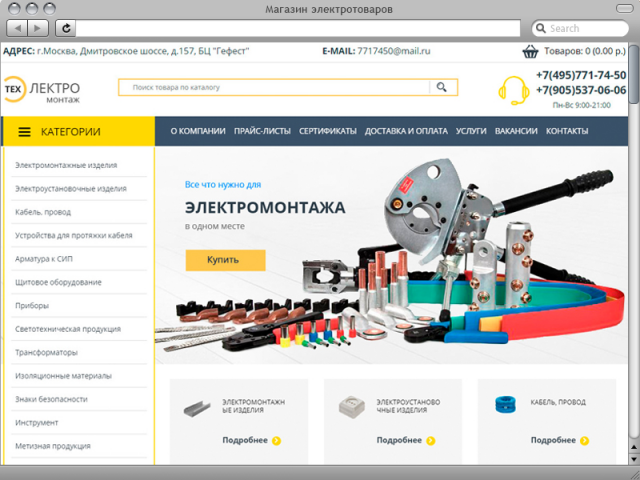
Task: Open Метизная продукция category
Action: (x=53, y=446)
